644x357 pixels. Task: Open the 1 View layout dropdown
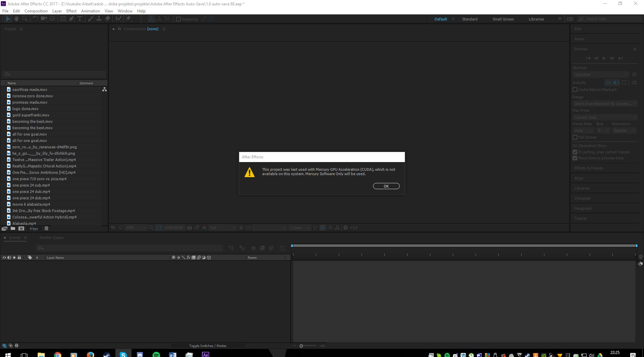pos(300,227)
